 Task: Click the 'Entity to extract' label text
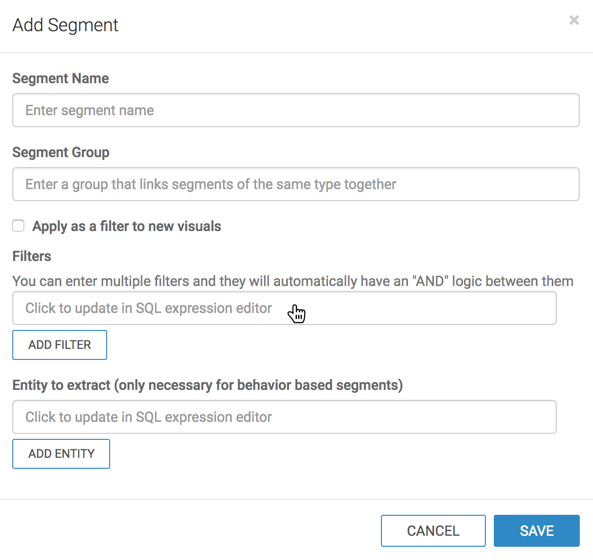coord(61,385)
